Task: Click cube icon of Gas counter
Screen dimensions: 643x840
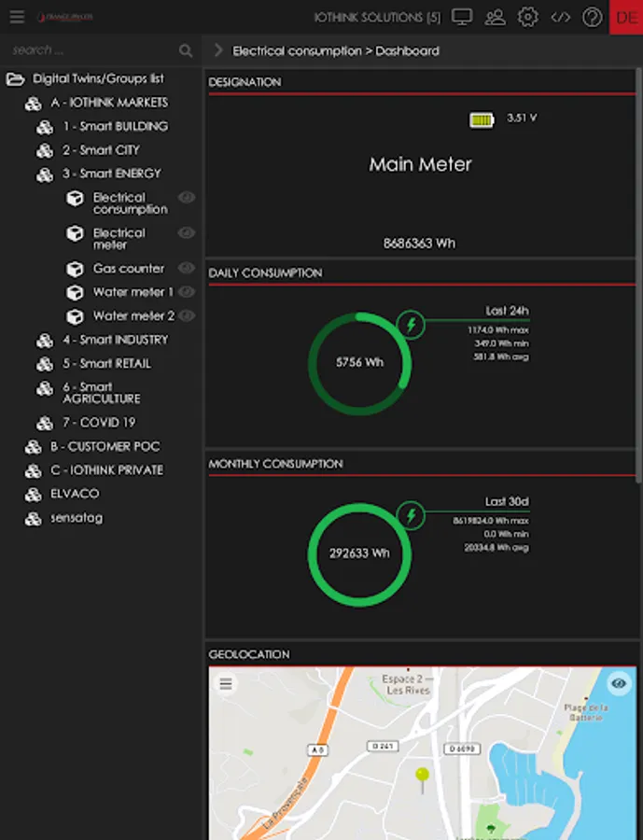Action: pyautogui.click(x=75, y=269)
